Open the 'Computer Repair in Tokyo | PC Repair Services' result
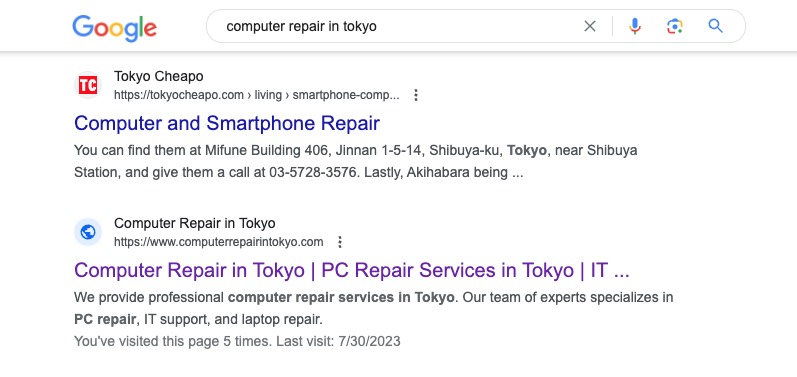Viewport: 797px width, 377px height. [x=352, y=270]
